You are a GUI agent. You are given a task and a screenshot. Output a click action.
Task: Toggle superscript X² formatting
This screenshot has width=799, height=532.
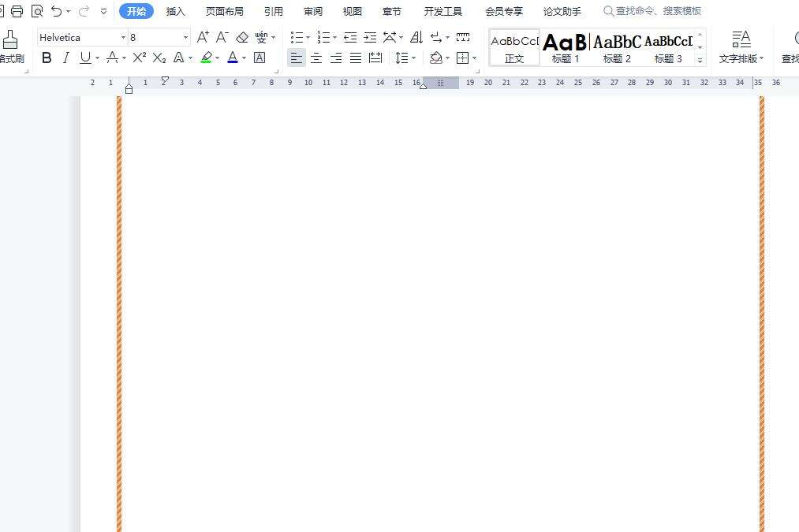point(139,58)
